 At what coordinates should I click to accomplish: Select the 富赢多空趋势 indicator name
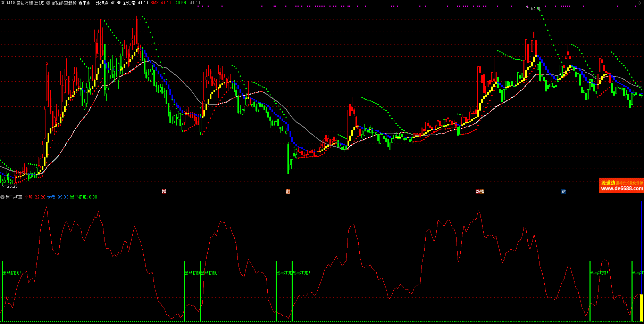pos(64,3)
